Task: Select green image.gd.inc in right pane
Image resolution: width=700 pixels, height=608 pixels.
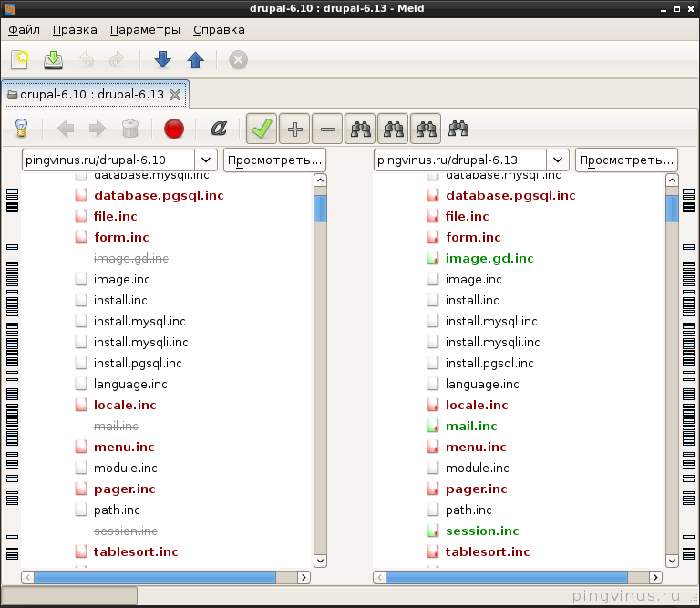Action: [489, 258]
